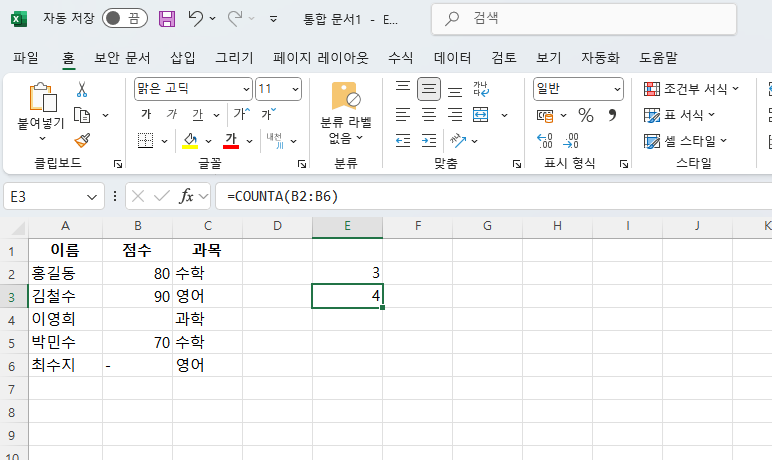772x460 pixels.
Task: Open 조건부 서식 conditional formatting menu
Action: (691, 89)
